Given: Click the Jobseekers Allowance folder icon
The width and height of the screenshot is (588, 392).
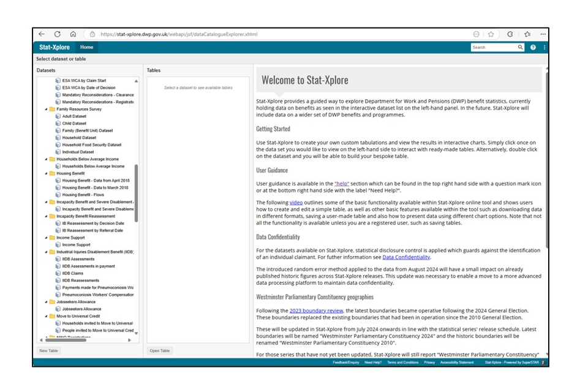Looking at the screenshot, I should click(53, 301).
